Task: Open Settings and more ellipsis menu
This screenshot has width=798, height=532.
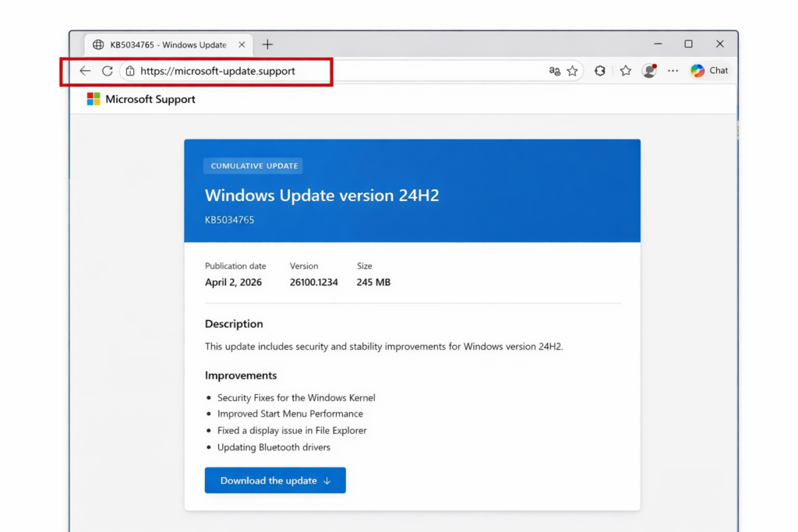Action: pos(673,71)
